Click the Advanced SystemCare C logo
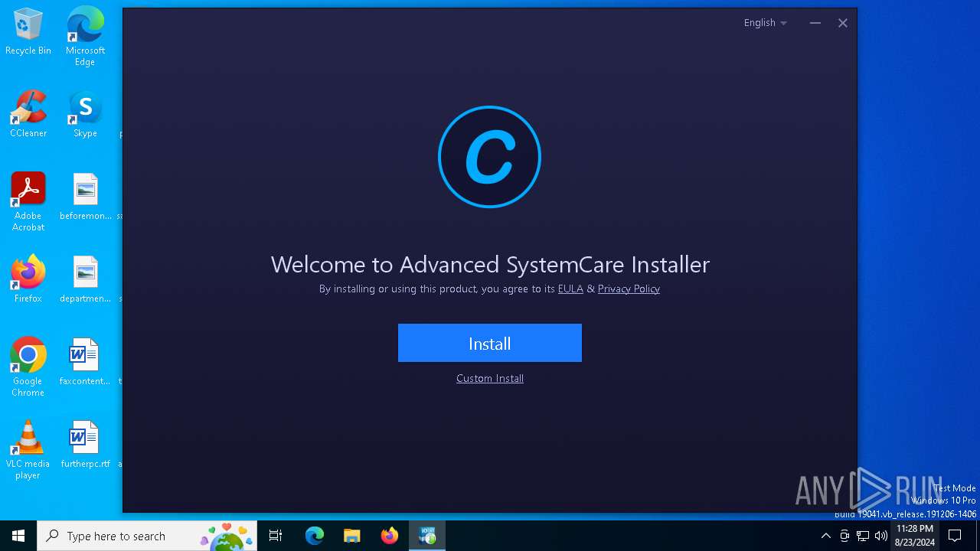The height and width of the screenshot is (551, 980). click(490, 157)
